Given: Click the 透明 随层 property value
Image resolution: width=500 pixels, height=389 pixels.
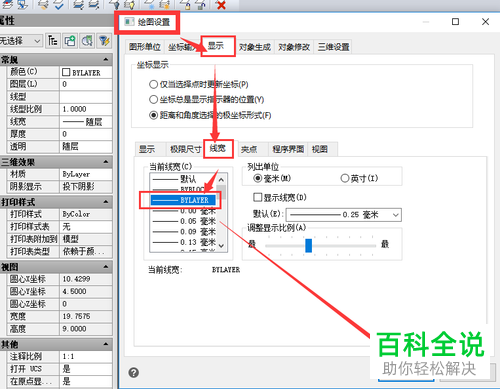Looking at the screenshot, I should pyautogui.click(x=86, y=146).
